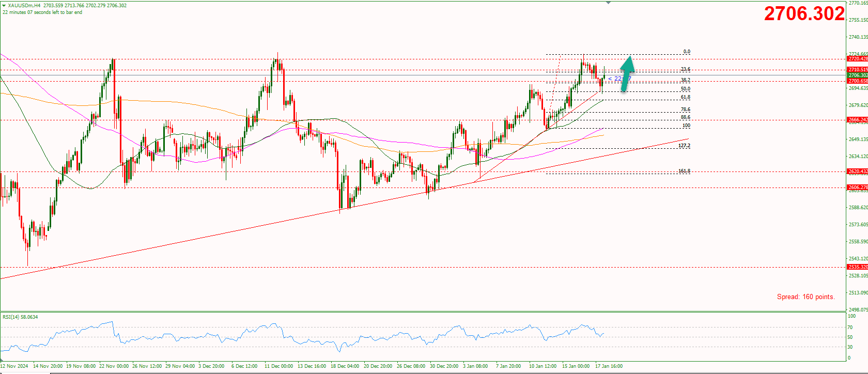Click the '22 minutes 07 seconds left to bar end' text
The width and height of the screenshot is (868, 374).
click(42, 12)
